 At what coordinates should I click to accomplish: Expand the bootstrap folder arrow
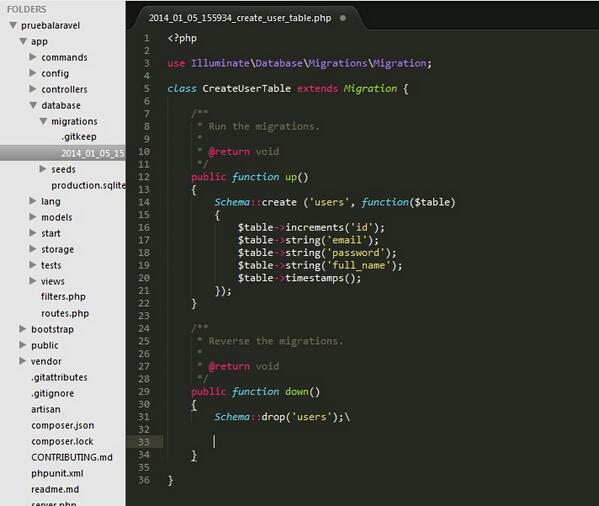click(23, 329)
